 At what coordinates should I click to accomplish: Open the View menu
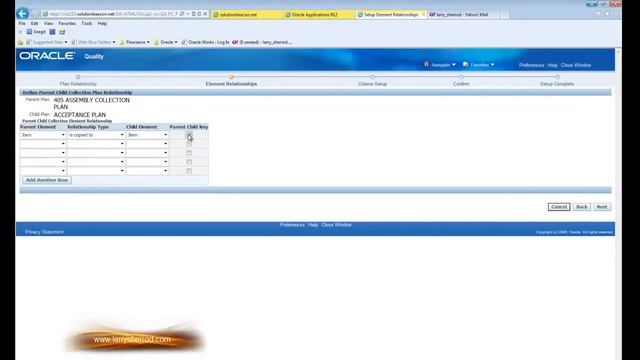pyautogui.click(x=49, y=24)
